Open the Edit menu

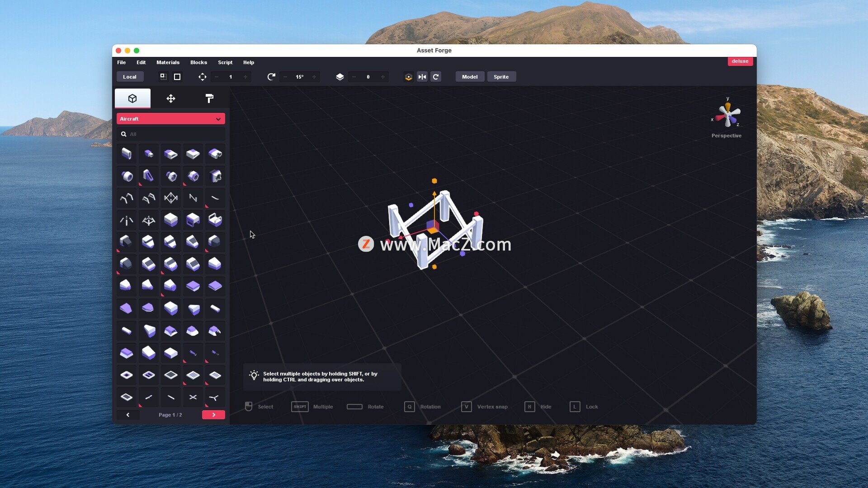(141, 62)
